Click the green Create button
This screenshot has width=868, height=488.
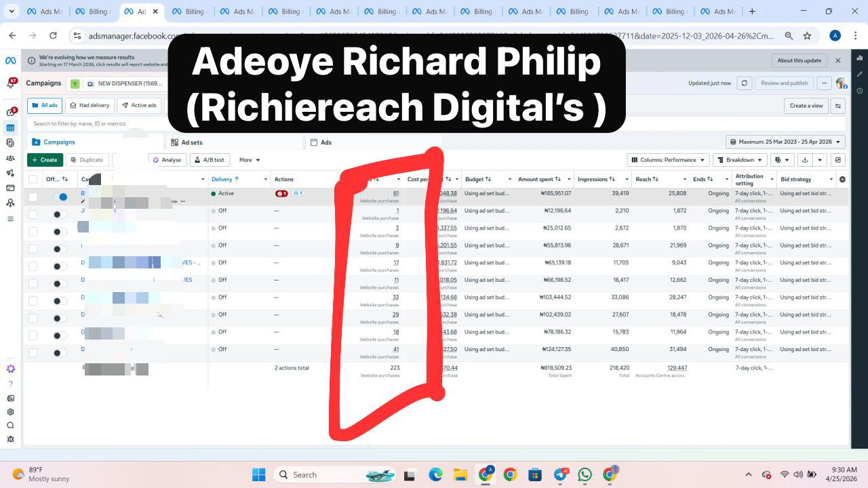pyautogui.click(x=45, y=160)
